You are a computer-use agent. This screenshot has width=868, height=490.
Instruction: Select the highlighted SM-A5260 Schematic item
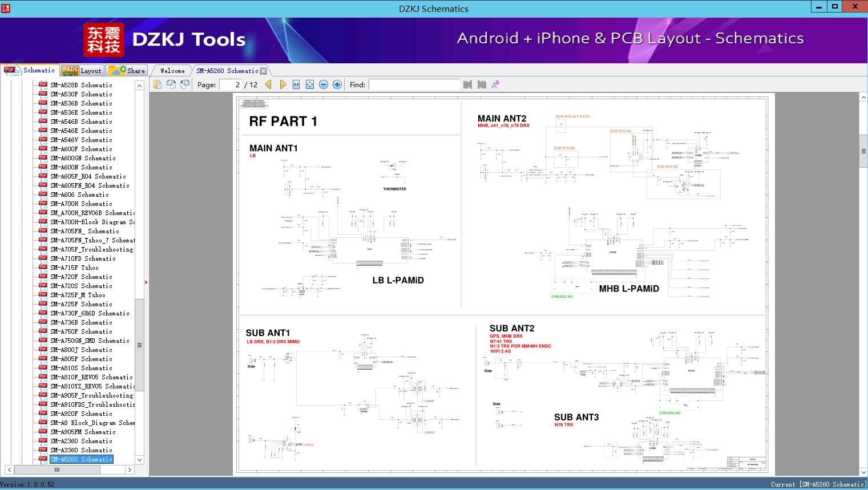(81, 459)
